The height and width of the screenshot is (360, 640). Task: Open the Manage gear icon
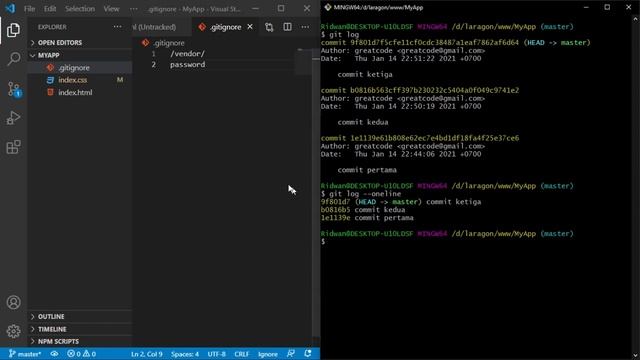coord(13,331)
